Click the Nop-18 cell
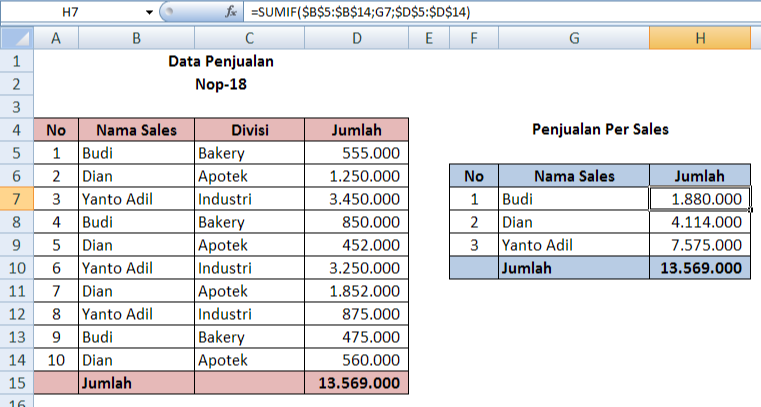The image size is (761, 407). coord(221,85)
